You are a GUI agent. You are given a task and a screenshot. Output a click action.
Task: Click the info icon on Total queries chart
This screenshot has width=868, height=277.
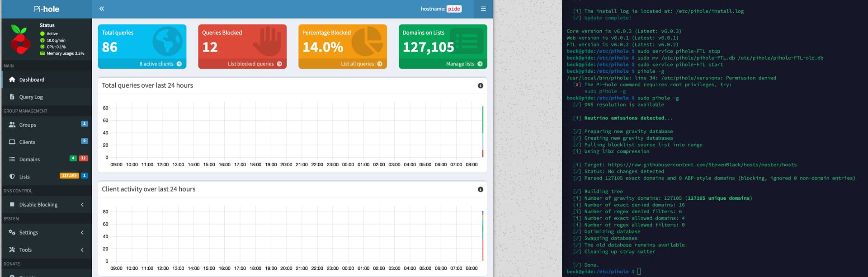click(x=481, y=86)
